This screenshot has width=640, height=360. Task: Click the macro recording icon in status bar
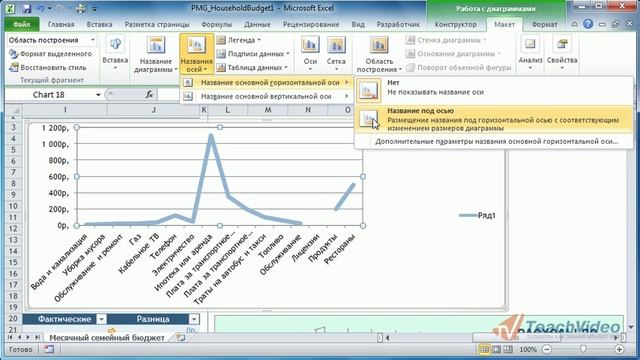pos(49,349)
